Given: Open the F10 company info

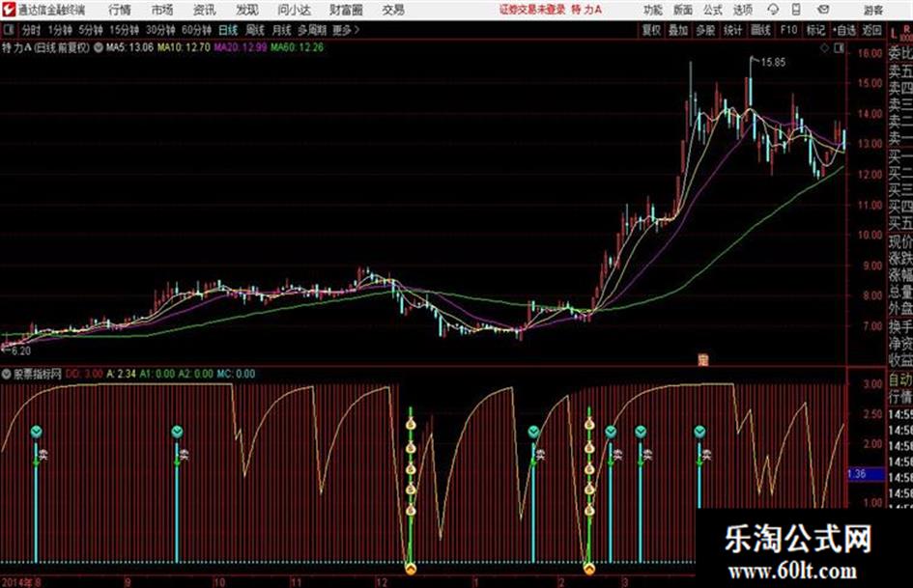Looking at the screenshot, I should pyautogui.click(x=789, y=30).
